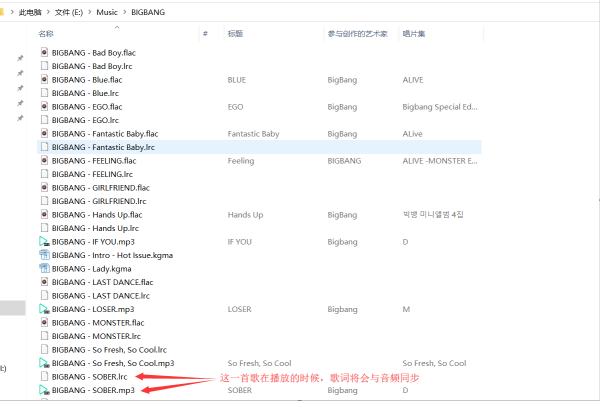Sort by the 标题 column header

[235, 34]
